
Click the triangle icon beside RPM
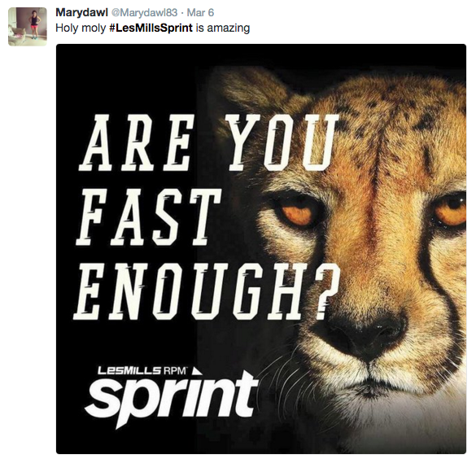(197, 371)
